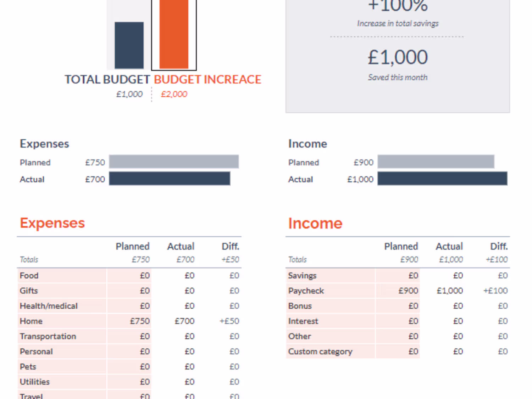Select the £1,000 Saved this month value
This screenshot has height=399, width=532.
[x=398, y=57]
